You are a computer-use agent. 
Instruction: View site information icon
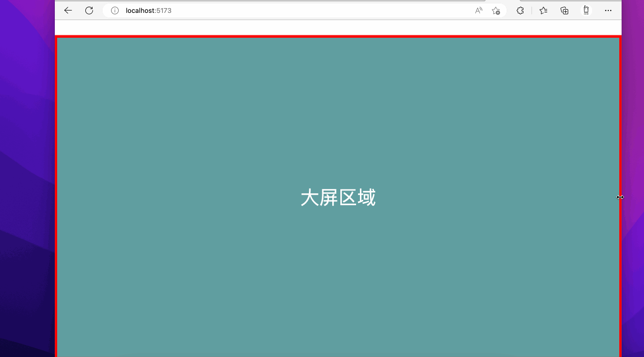(x=115, y=10)
